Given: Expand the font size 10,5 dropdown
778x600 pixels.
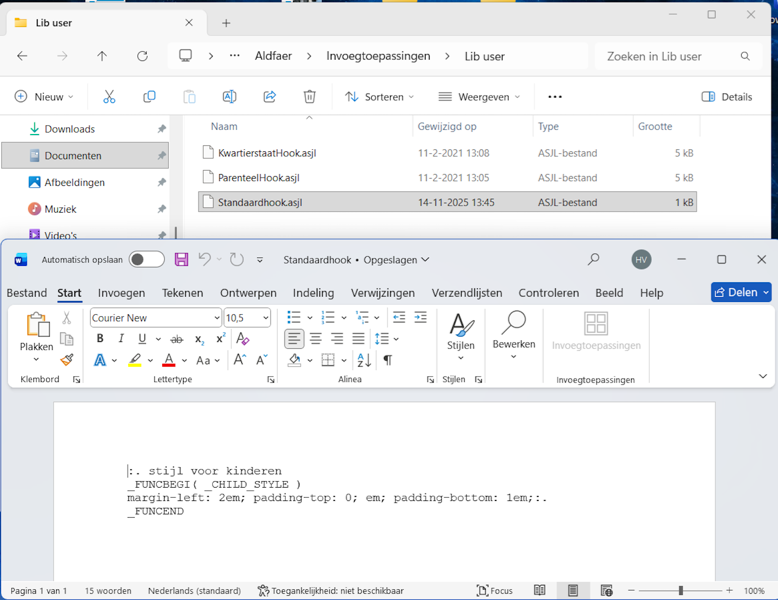Looking at the screenshot, I should click(x=265, y=318).
